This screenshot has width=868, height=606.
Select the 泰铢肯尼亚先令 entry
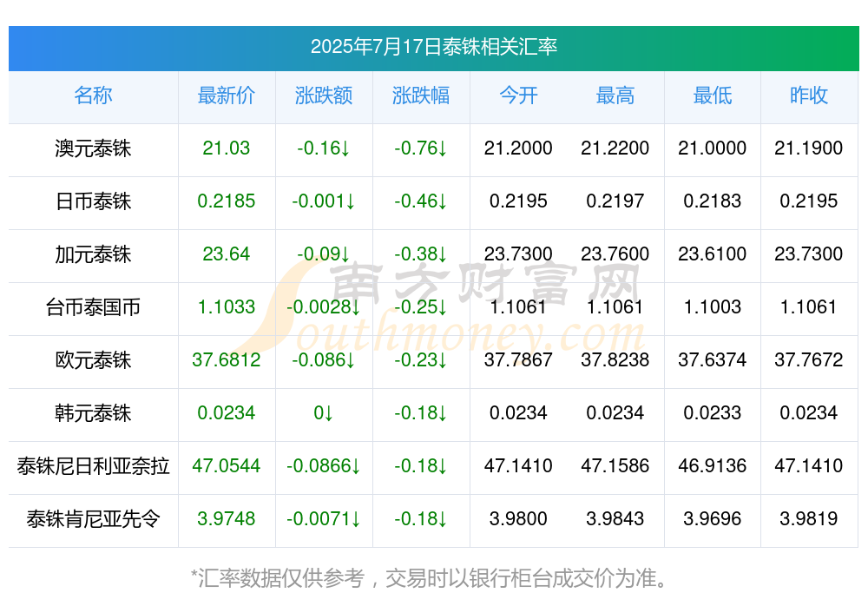point(93,519)
